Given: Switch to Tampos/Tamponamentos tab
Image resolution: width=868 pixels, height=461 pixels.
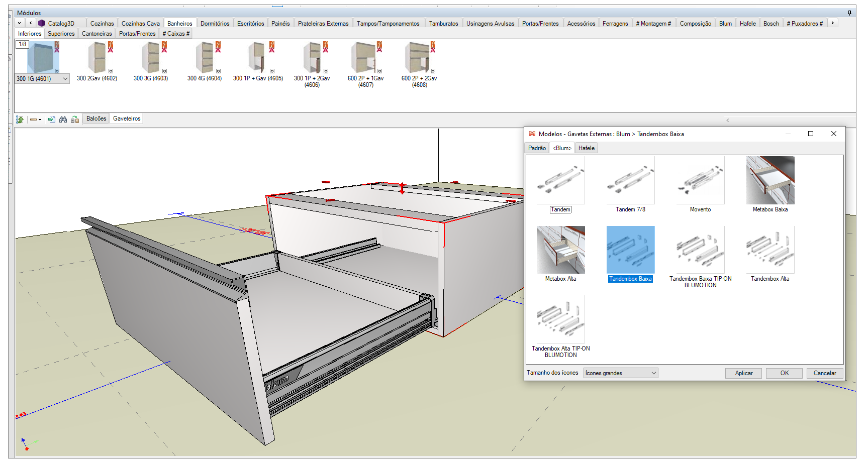Looking at the screenshot, I should click(388, 24).
